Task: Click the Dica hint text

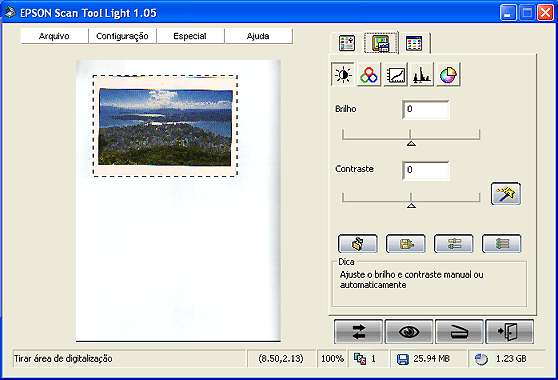Action: point(411,280)
